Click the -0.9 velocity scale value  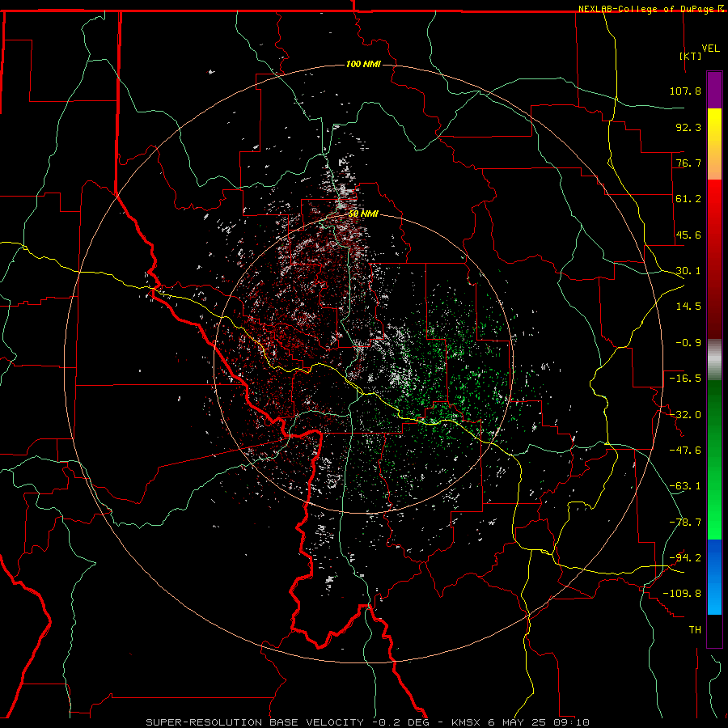click(688, 343)
